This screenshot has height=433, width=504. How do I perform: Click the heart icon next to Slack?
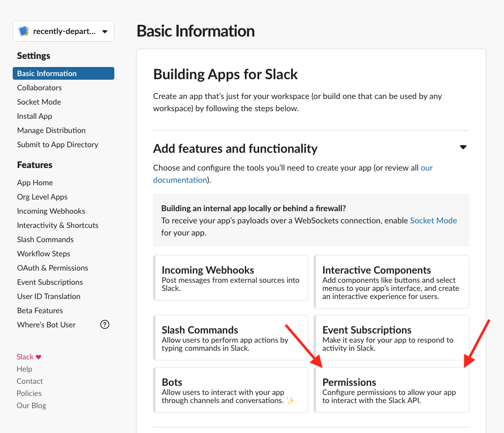click(x=39, y=357)
